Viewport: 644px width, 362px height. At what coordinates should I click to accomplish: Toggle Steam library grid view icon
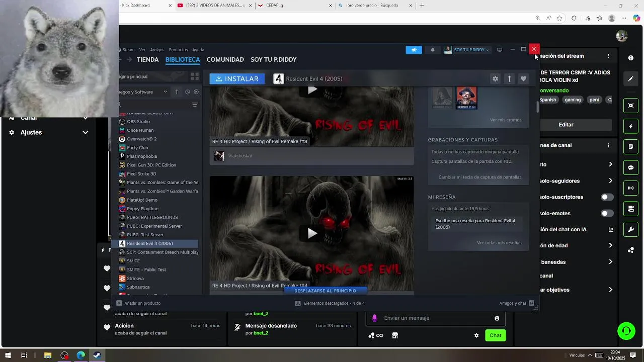point(195,76)
